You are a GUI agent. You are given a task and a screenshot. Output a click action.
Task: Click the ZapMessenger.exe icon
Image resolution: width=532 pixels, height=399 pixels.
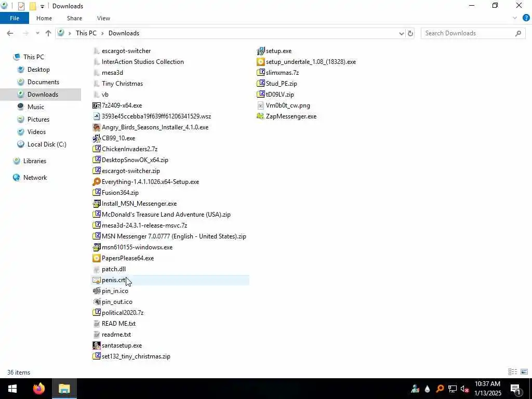click(x=261, y=116)
